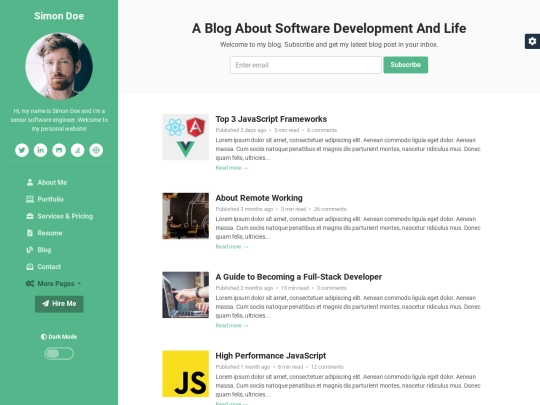Open Top 3 JavaScript Frameworks post title
This screenshot has height=405, width=540.
(271, 119)
